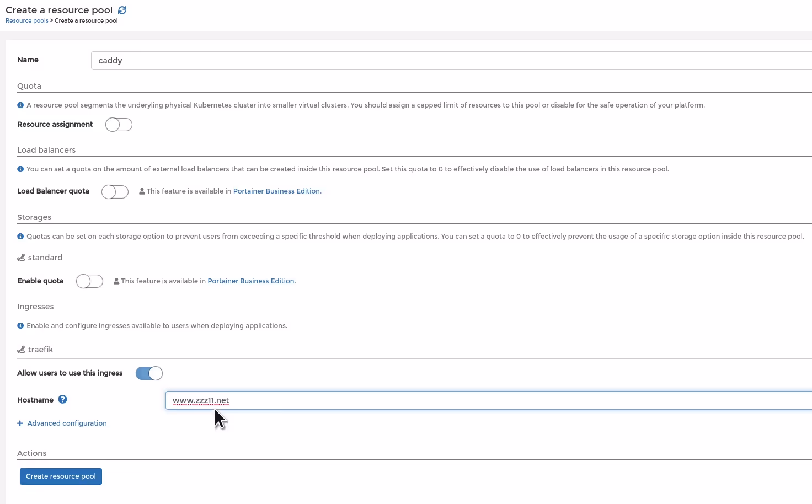Click the Load balancers section heading
This screenshot has height=504, width=812.
(x=46, y=150)
